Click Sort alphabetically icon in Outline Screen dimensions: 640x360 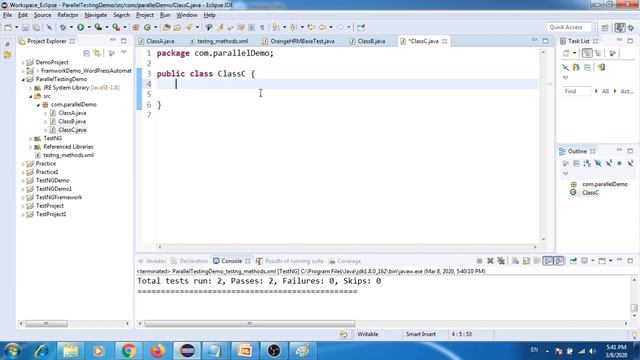point(587,163)
